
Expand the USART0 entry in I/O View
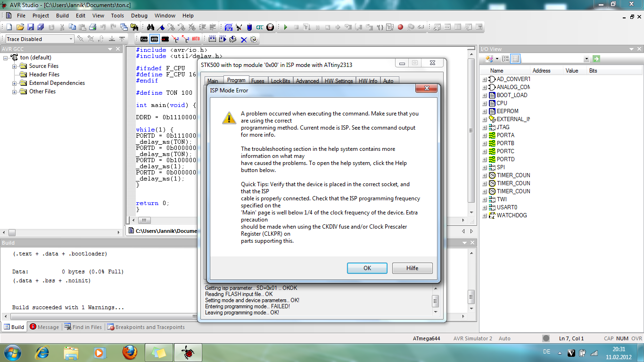(x=485, y=207)
